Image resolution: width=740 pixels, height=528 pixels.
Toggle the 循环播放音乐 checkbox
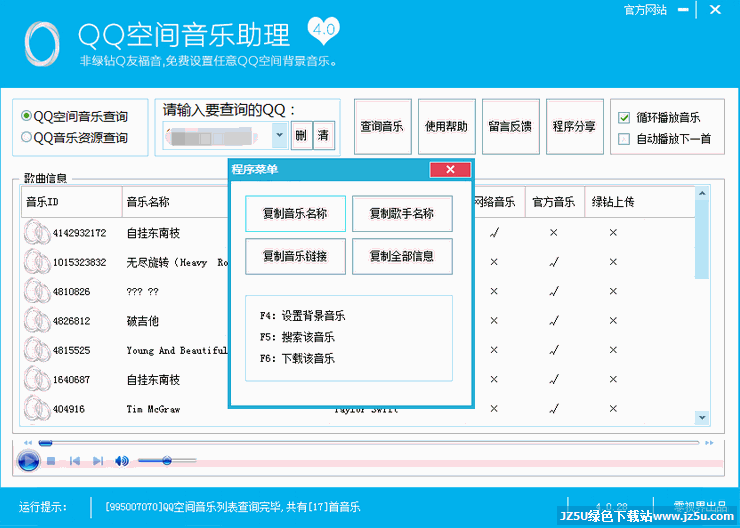point(624,117)
